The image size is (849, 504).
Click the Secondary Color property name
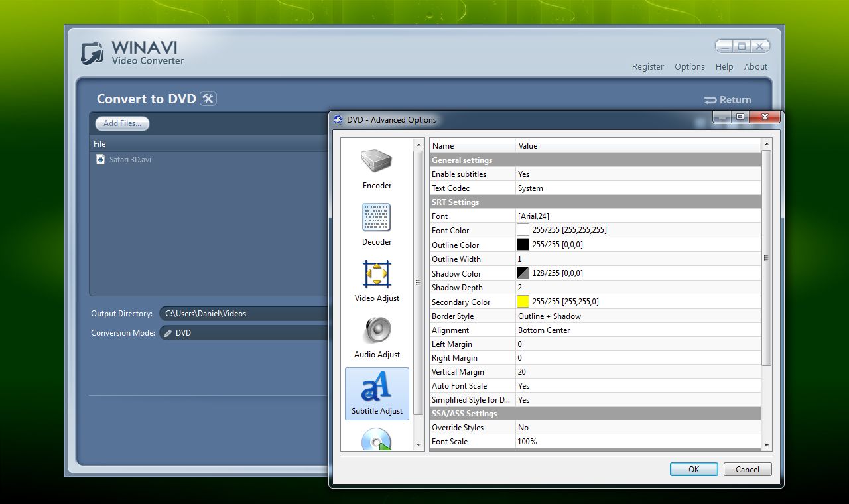point(461,302)
